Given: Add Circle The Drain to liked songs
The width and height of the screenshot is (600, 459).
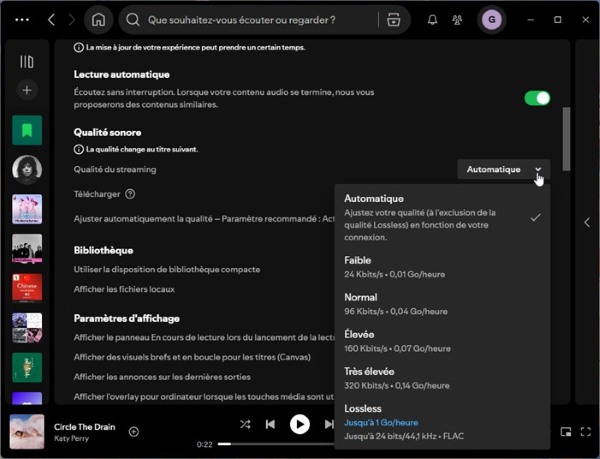Looking at the screenshot, I should click(x=134, y=432).
